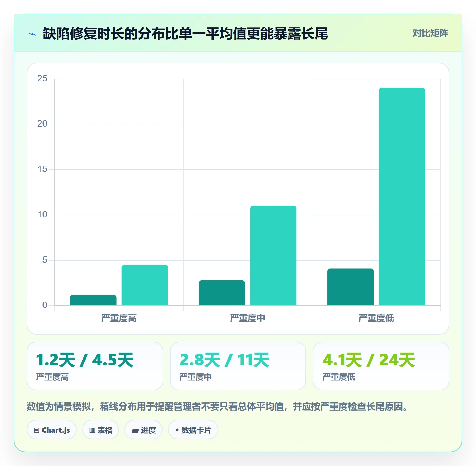476x466 pixels.
Task: Click the footnote starting with 数值为情景模拟
Action: (217, 406)
